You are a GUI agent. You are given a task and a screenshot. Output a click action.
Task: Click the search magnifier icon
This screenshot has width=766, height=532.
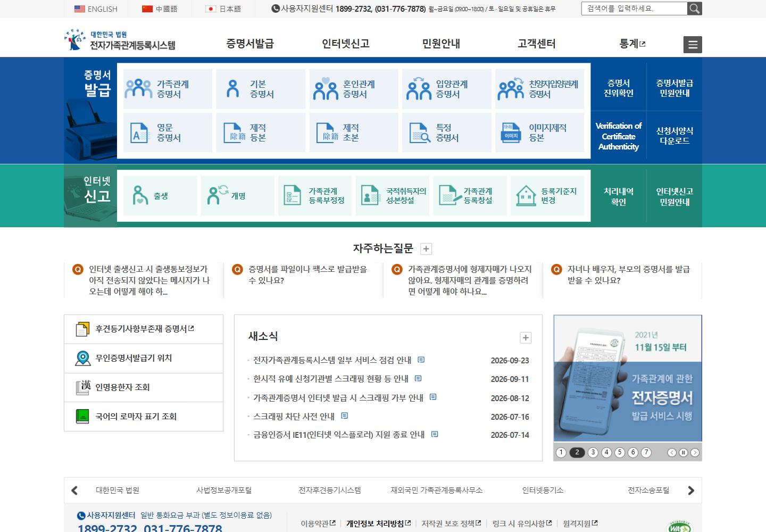(x=694, y=9)
